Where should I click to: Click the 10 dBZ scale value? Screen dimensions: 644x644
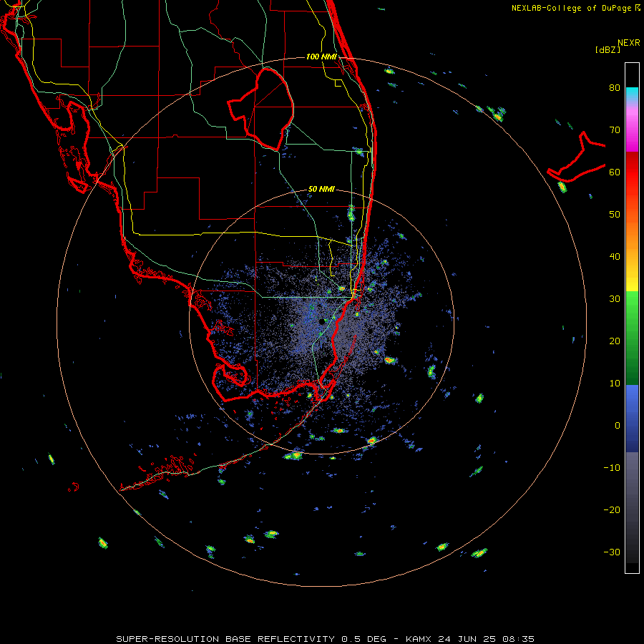[x=615, y=384]
